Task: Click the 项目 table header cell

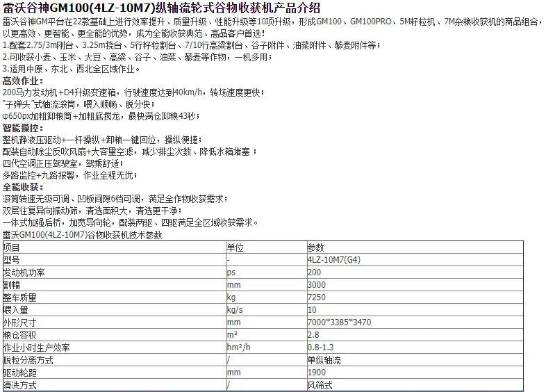Action: coord(115,247)
